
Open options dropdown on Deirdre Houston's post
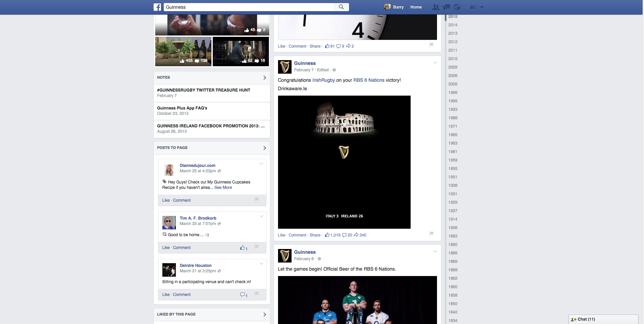pyautogui.click(x=261, y=264)
